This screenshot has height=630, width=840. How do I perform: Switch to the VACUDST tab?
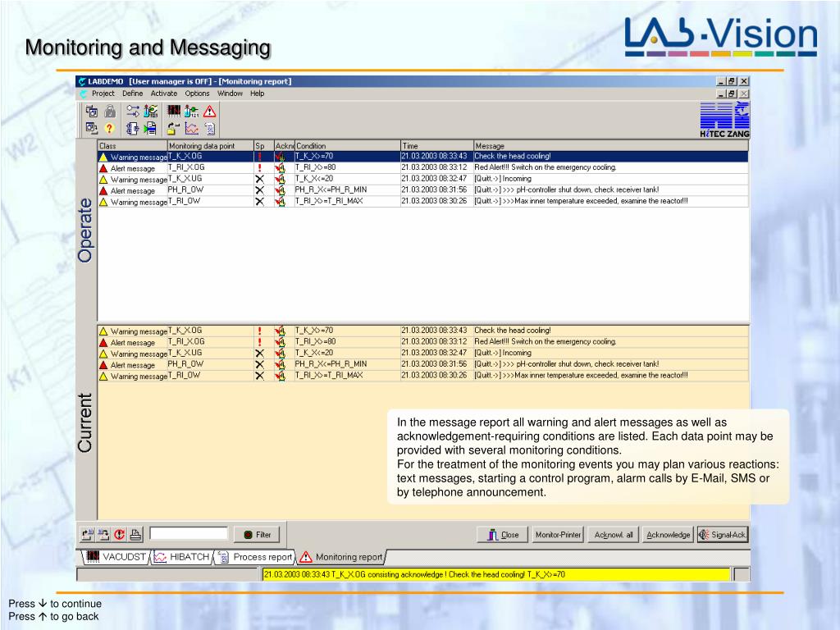click(116, 557)
